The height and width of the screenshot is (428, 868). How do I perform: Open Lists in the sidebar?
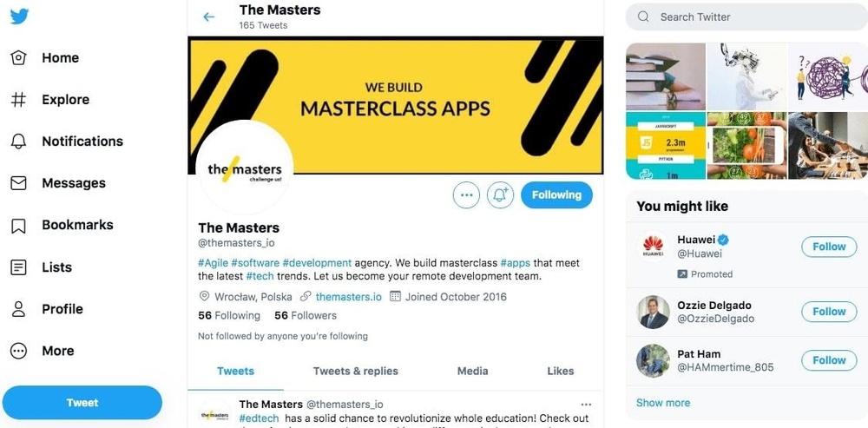point(41,267)
